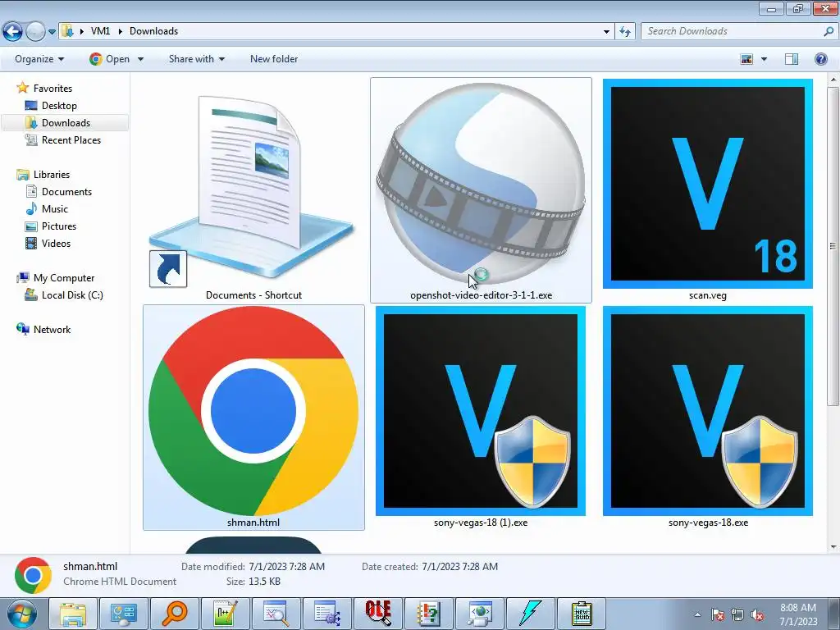Screen dimensions: 840x630
Task: Select the openshot-video-editor-3-1-1.exe file icon
Action: click(x=481, y=182)
